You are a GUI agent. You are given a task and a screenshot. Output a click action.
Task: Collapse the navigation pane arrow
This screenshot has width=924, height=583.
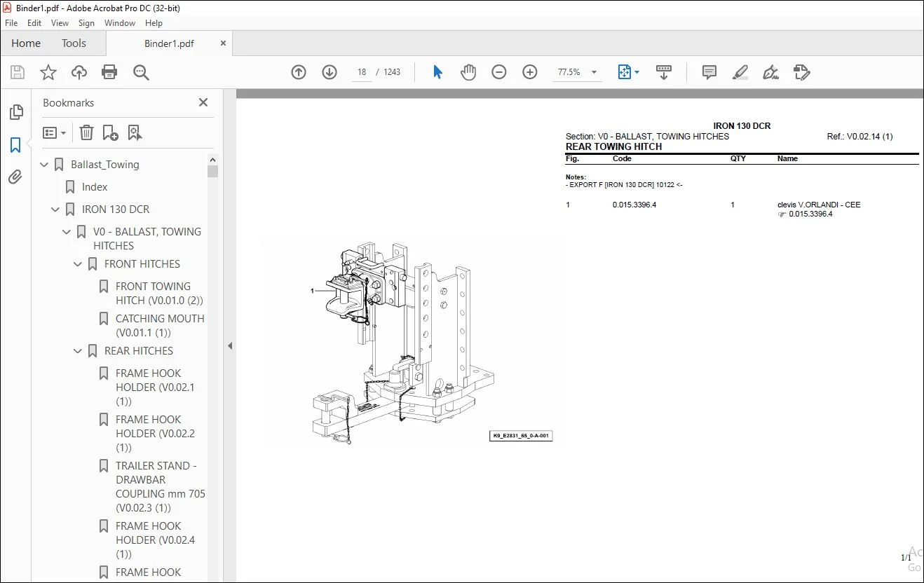click(x=230, y=345)
